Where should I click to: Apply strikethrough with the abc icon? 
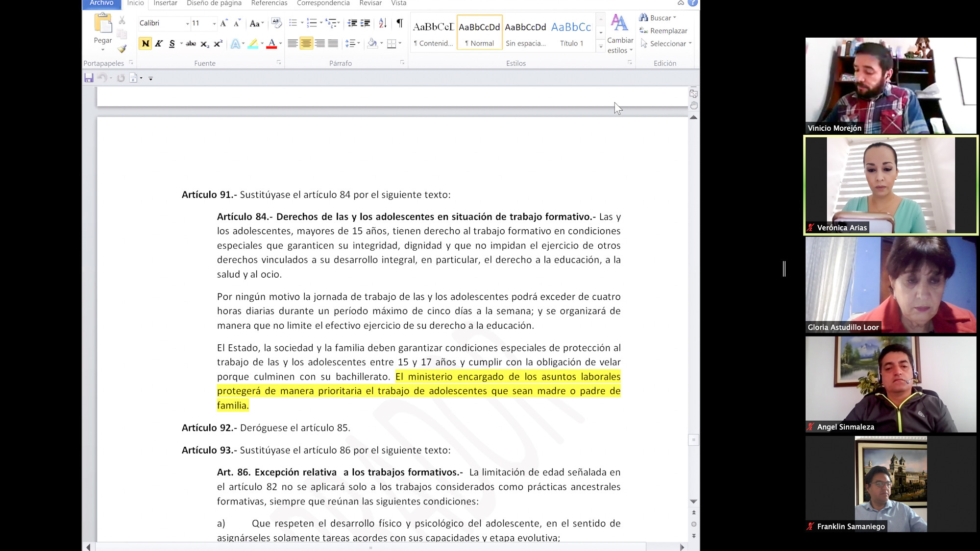point(191,44)
